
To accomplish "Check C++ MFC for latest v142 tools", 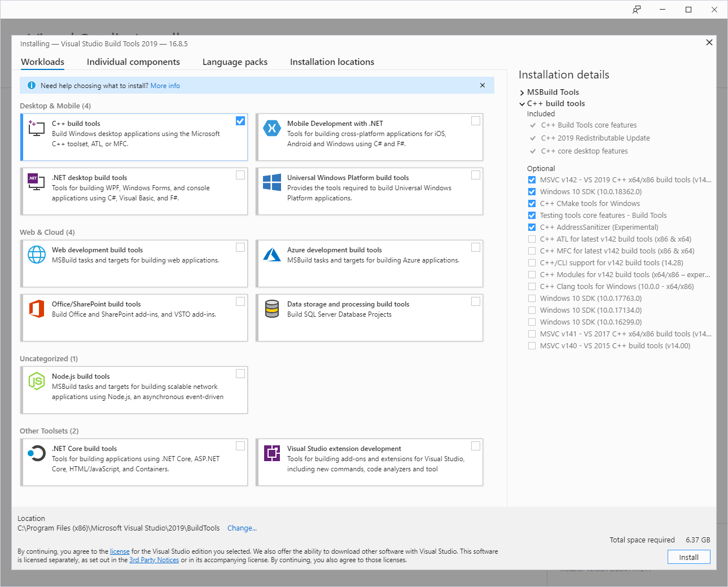I will click(x=532, y=251).
